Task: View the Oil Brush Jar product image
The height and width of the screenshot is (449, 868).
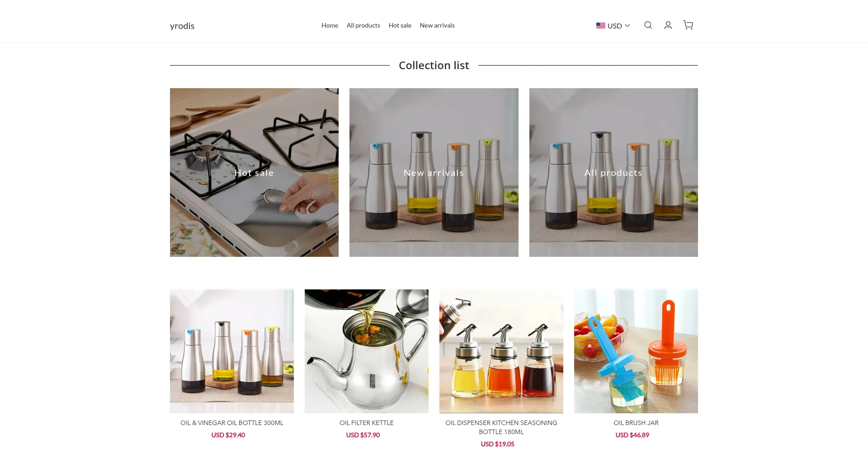Action: 636,351
